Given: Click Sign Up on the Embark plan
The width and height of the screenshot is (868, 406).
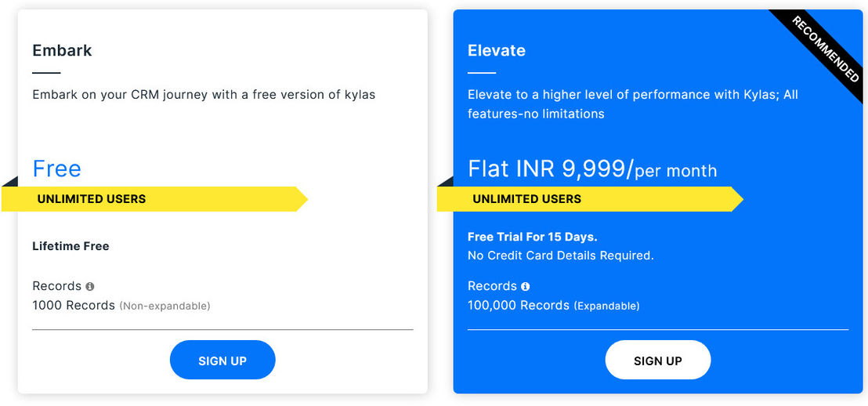Looking at the screenshot, I should point(222,360).
